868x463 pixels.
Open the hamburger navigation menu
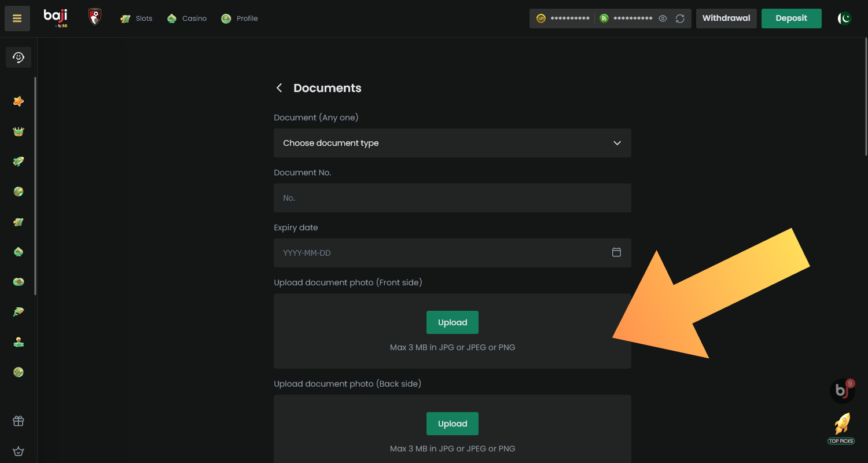pos(17,18)
